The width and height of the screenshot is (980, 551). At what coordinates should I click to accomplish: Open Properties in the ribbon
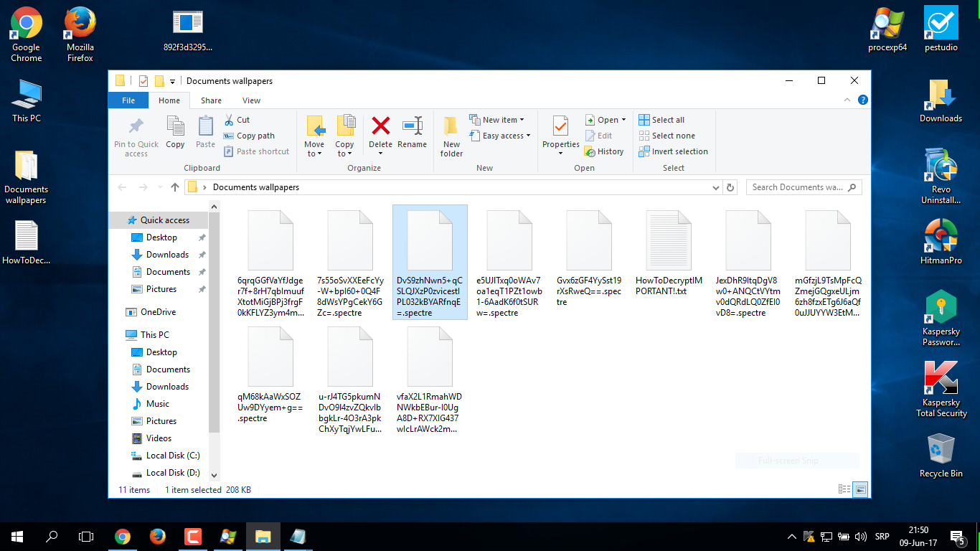click(560, 133)
